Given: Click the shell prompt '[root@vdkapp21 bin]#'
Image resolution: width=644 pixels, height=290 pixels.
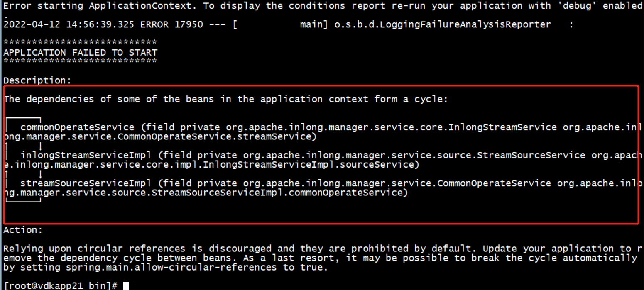Looking at the screenshot, I should click(60, 286).
